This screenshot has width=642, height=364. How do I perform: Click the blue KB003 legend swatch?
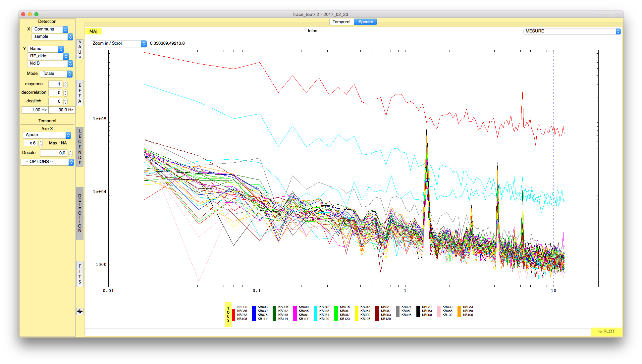click(x=254, y=307)
